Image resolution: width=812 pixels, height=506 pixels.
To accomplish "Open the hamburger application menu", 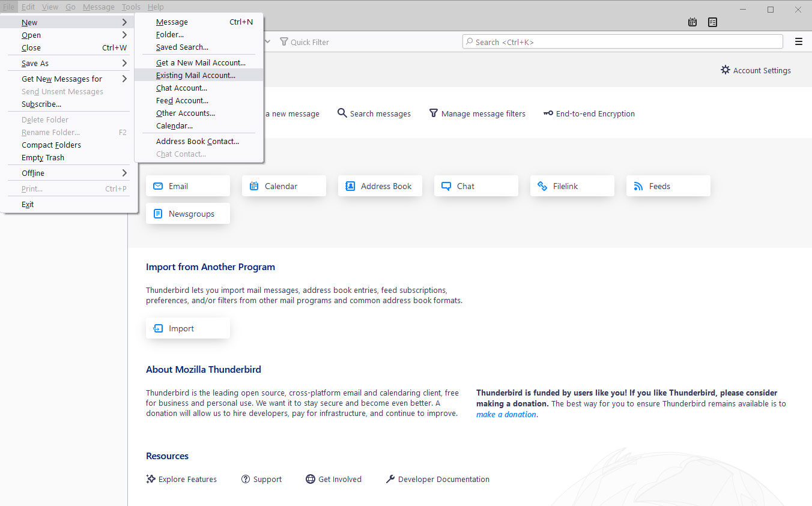I will click(x=798, y=41).
